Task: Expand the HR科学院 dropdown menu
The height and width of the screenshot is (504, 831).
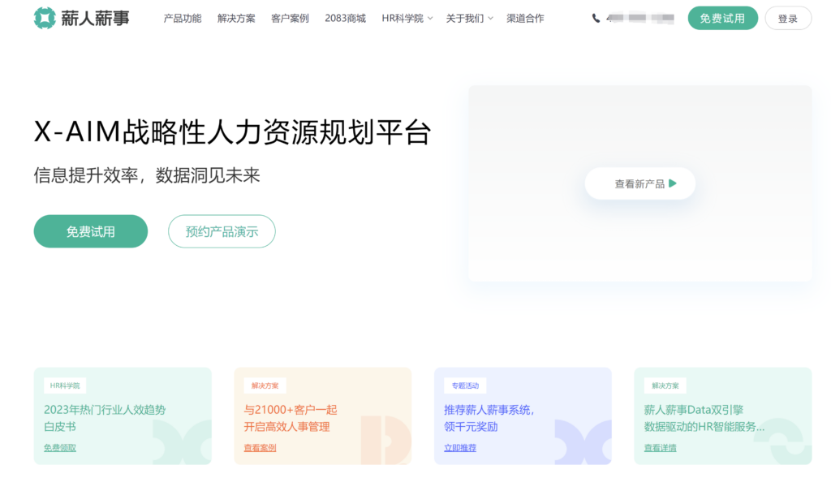Action: point(402,17)
